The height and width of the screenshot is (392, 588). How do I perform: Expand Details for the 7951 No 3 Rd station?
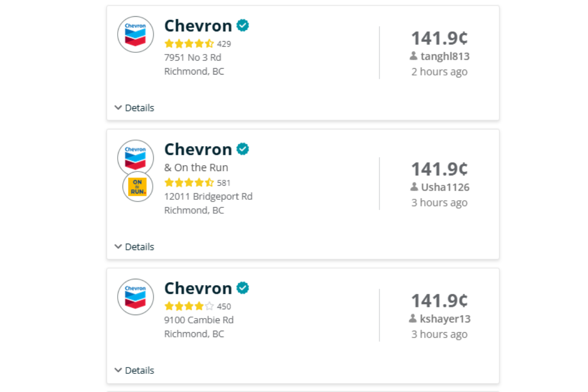(x=134, y=107)
